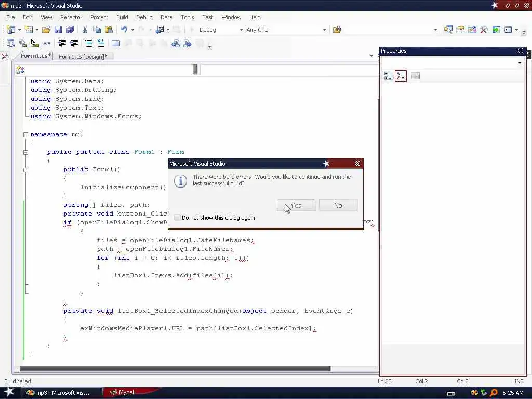Click the Find in Files icon
This screenshot has height=399, width=532.
(x=337, y=30)
